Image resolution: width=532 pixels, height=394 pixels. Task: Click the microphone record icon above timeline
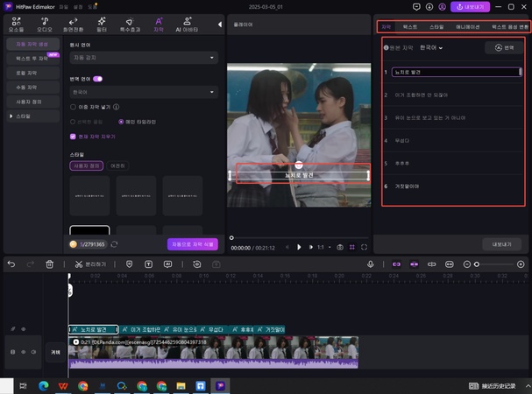[x=371, y=264]
